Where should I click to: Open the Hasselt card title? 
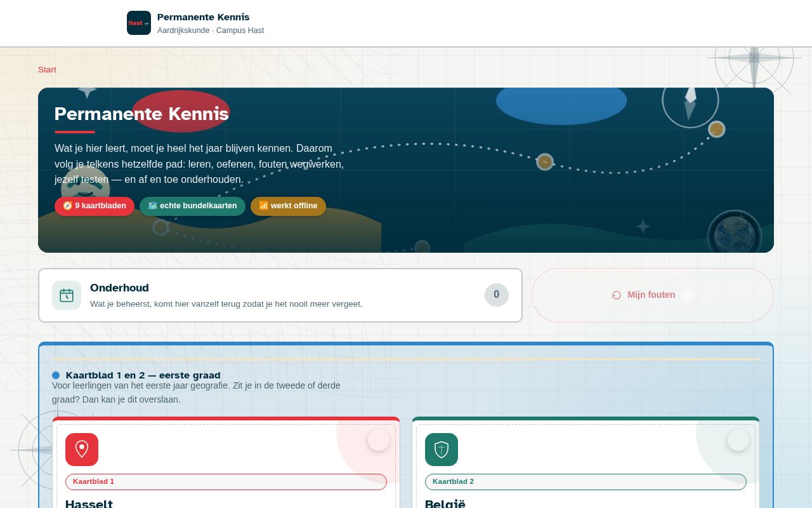pos(89,504)
